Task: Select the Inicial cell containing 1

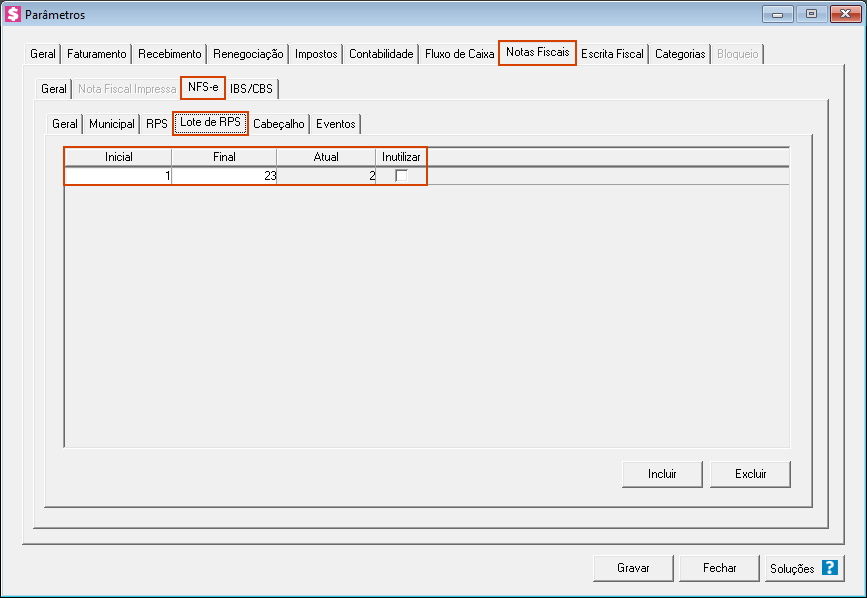Action: (x=118, y=176)
